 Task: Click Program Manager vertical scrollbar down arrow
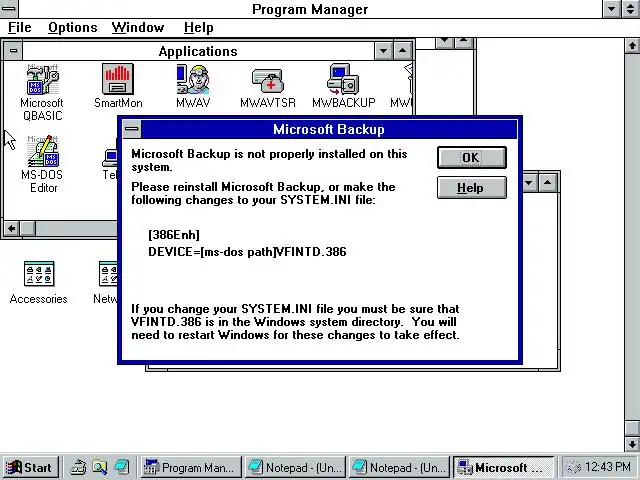(632, 444)
